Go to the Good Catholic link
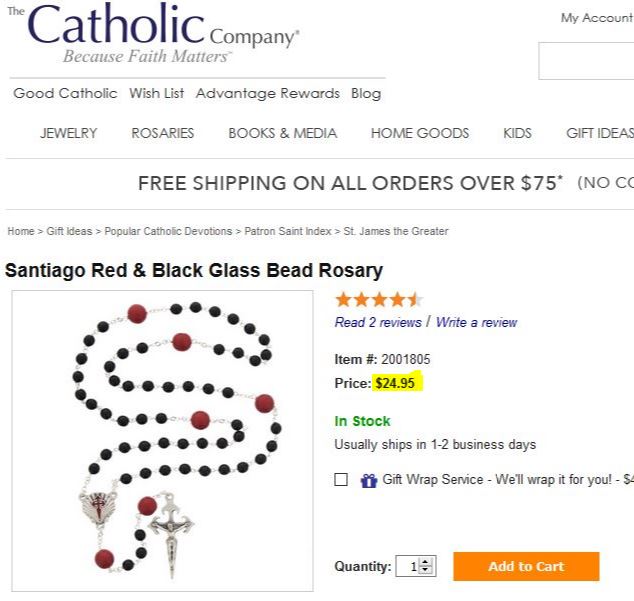The image size is (634, 601). [66, 93]
